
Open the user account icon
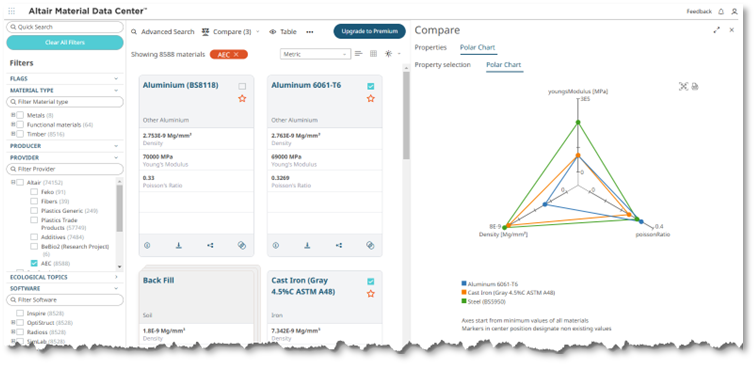click(734, 11)
